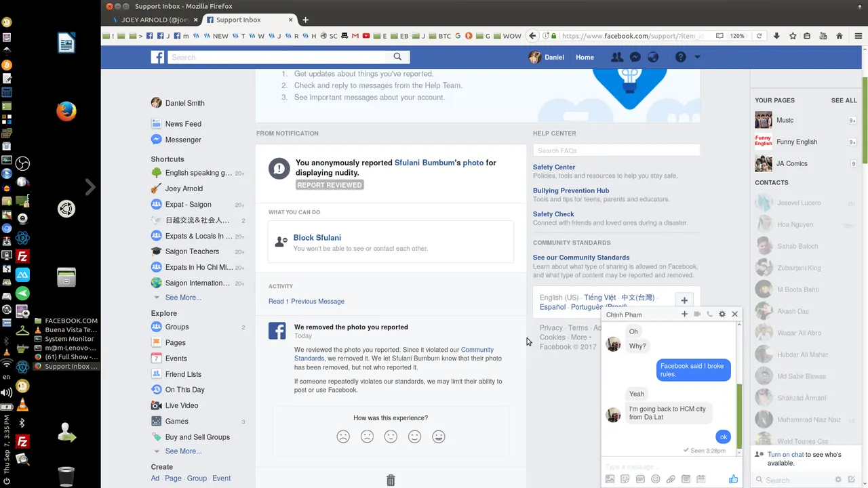This screenshot has width=868, height=488.
Task: Click Block Sfulani option
Action: (317, 238)
